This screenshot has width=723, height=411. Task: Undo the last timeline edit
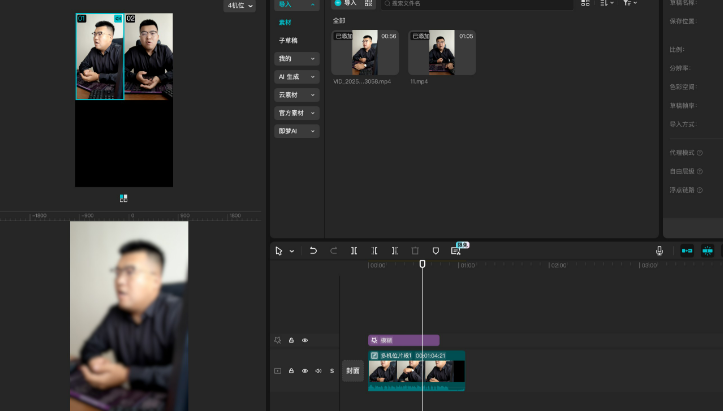click(313, 250)
